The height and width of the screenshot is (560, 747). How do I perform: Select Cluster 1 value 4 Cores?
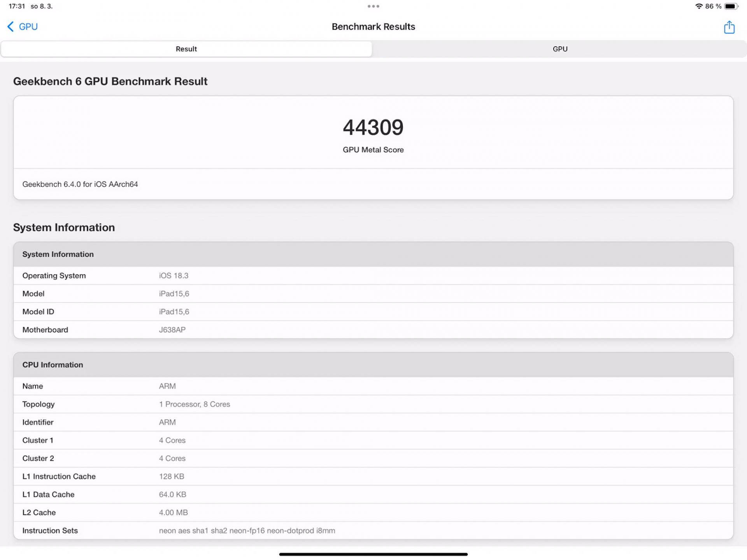tap(172, 440)
